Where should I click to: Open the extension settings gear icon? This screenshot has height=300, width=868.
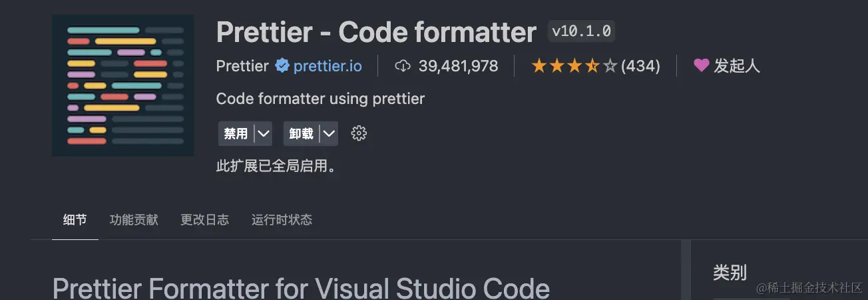(359, 133)
